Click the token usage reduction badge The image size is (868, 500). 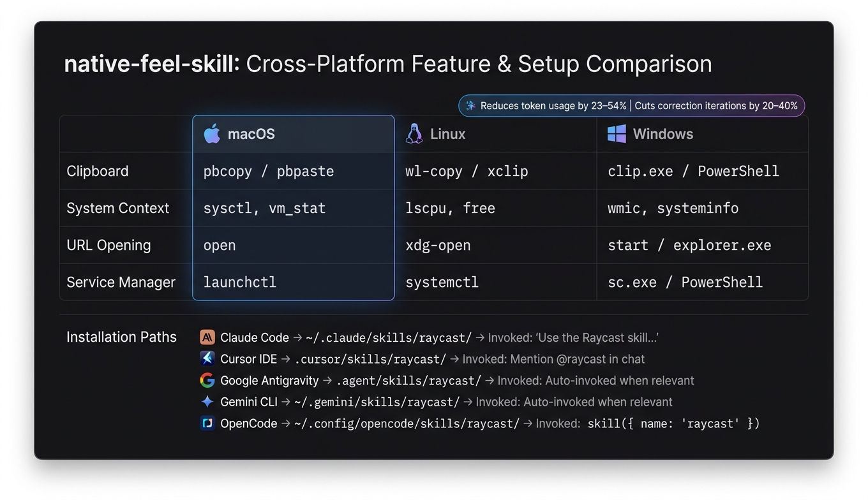coord(632,106)
